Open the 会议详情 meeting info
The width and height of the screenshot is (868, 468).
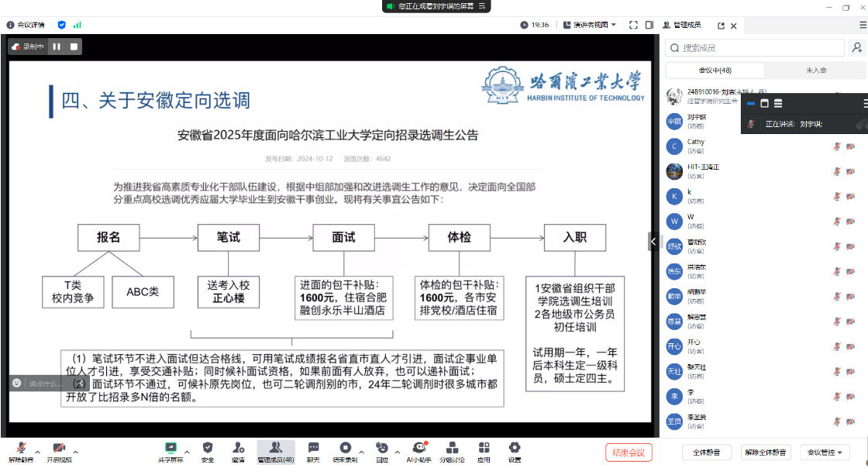pyautogui.click(x=26, y=25)
